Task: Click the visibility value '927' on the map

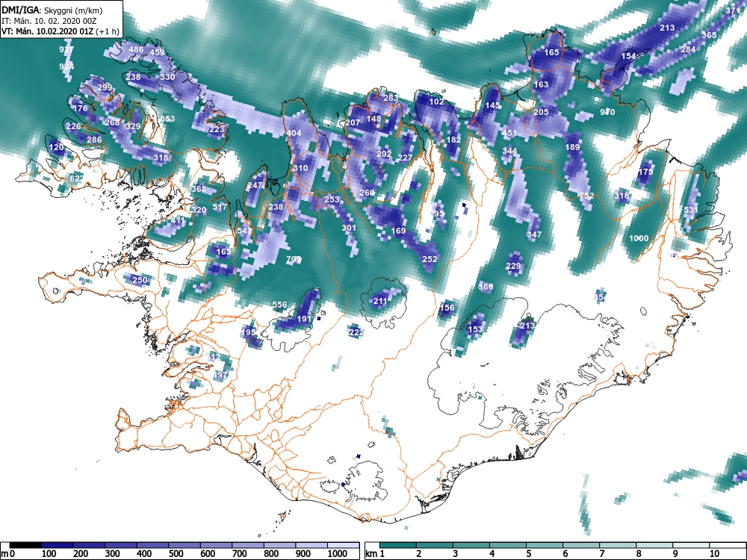Action: [x=66, y=49]
